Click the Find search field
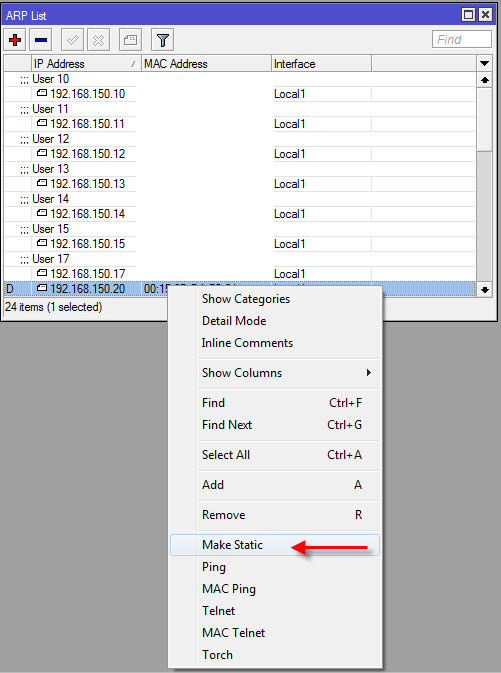 click(x=462, y=39)
